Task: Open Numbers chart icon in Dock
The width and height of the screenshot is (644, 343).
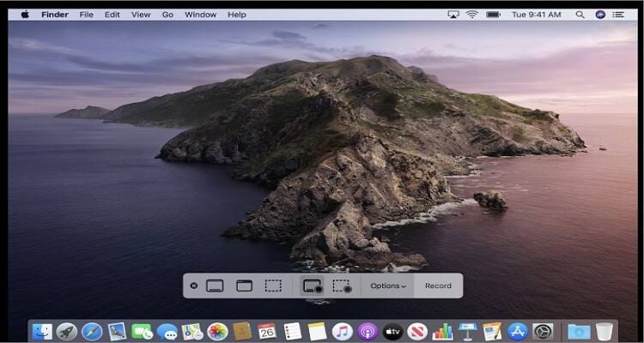Action: click(x=442, y=332)
